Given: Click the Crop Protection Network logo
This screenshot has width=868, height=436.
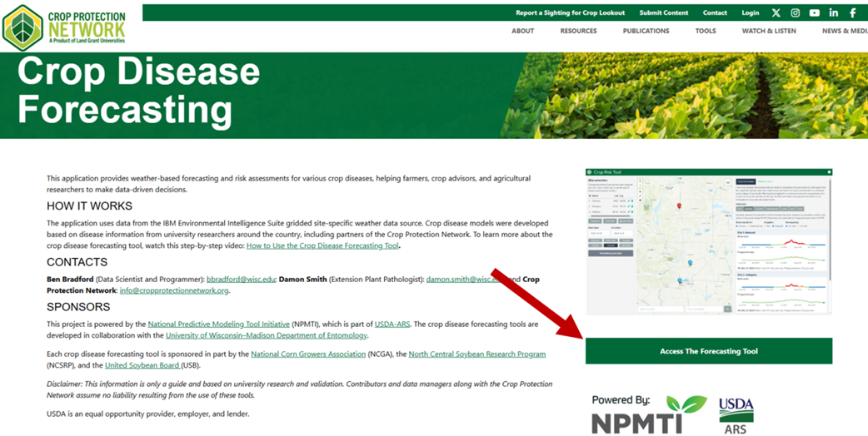Looking at the screenshot, I should pos(64,27).
